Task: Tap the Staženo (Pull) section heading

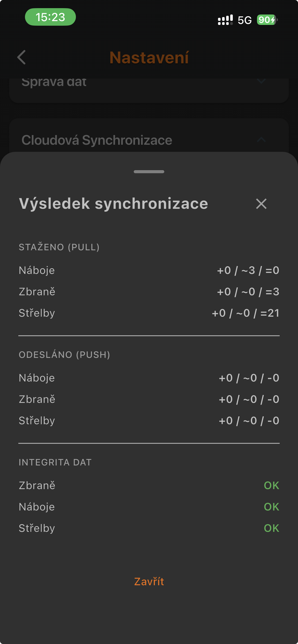Action: coord(59,247)
